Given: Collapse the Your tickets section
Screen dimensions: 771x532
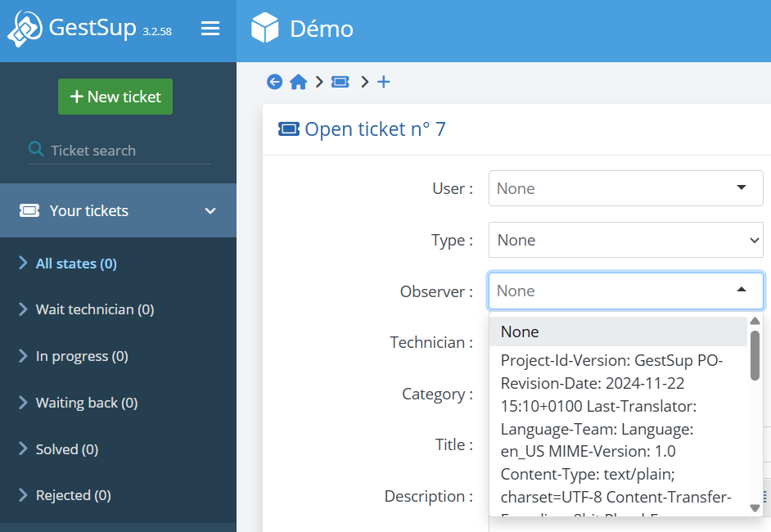Looking at the screenshot, I should pyautogui.click(x=210, y=210).
